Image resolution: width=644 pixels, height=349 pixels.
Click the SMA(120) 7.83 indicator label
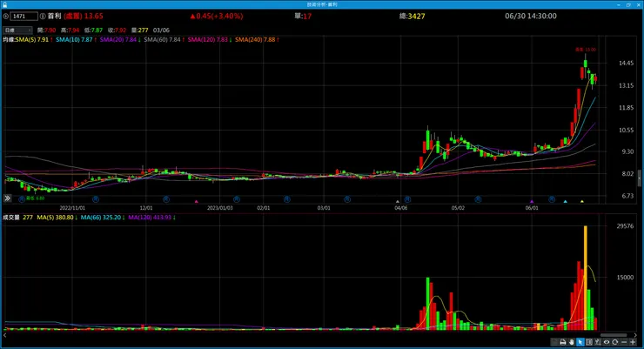(210, 40)
